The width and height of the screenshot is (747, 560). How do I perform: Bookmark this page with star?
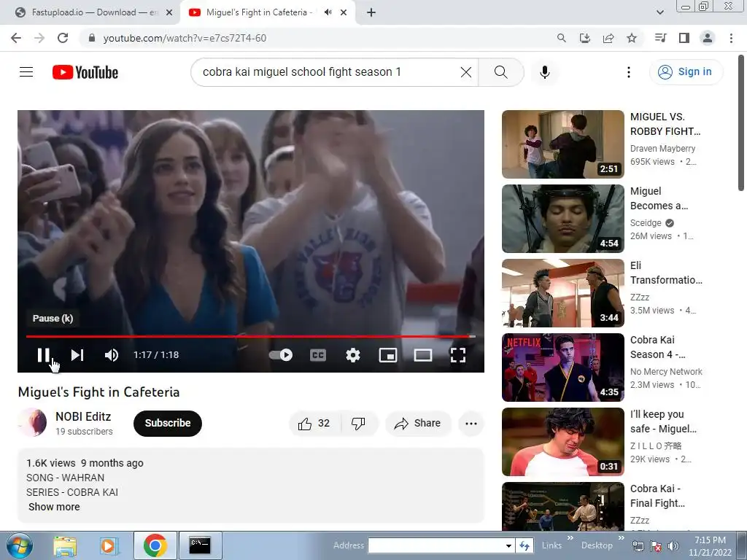632,38
